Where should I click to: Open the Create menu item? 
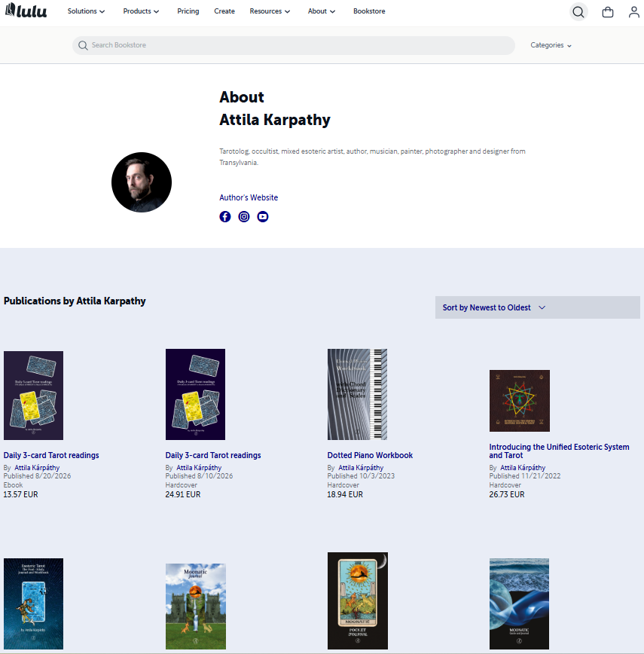[224, 11]
